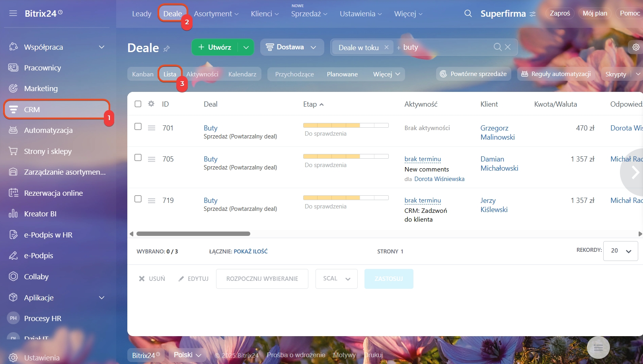Click the stage progress bar for deal 701

click(x=346, y=125)
